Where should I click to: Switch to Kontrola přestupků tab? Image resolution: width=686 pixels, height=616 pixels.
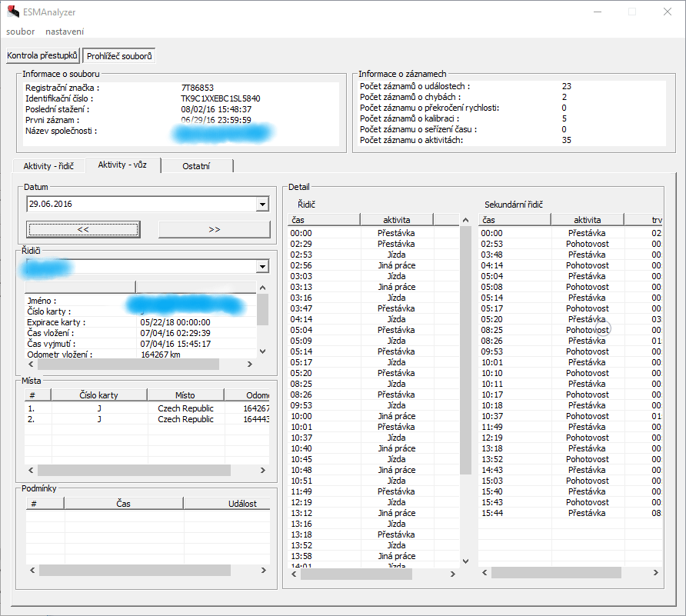point(42,56)
